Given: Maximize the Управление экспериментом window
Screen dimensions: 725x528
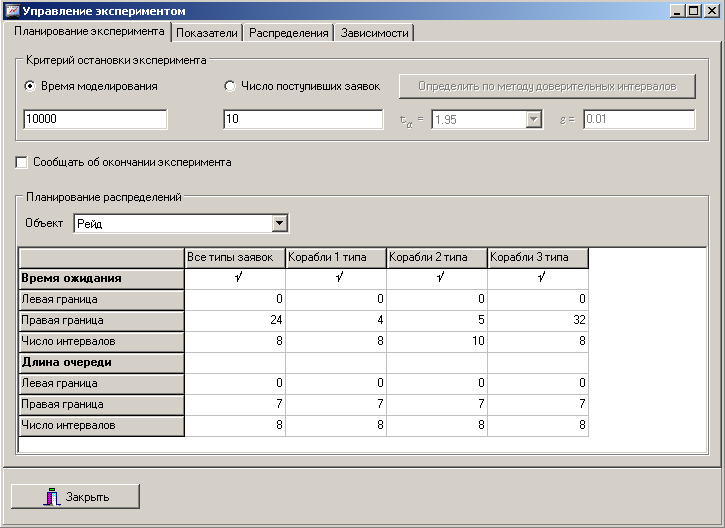Looking at the screenshot, I should tap(694, 11).
